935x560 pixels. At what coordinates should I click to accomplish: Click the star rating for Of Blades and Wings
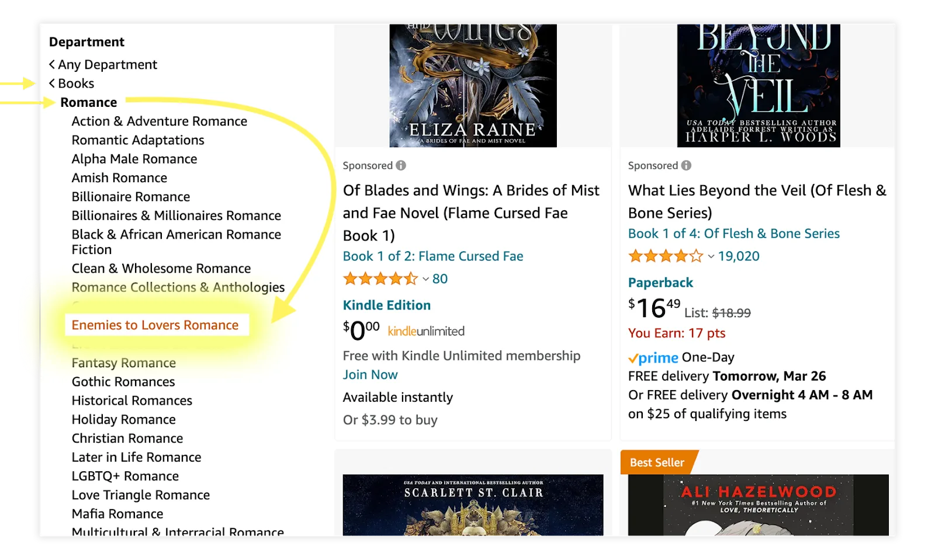[x=380, y=279]
